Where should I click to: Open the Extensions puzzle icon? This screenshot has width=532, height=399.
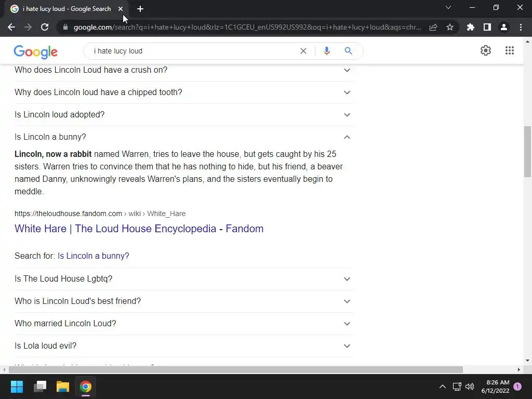click(x=471, y=27)
